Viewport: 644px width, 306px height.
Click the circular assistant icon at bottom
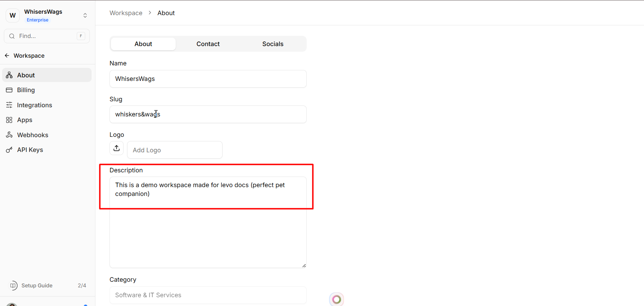pos(337,299)
